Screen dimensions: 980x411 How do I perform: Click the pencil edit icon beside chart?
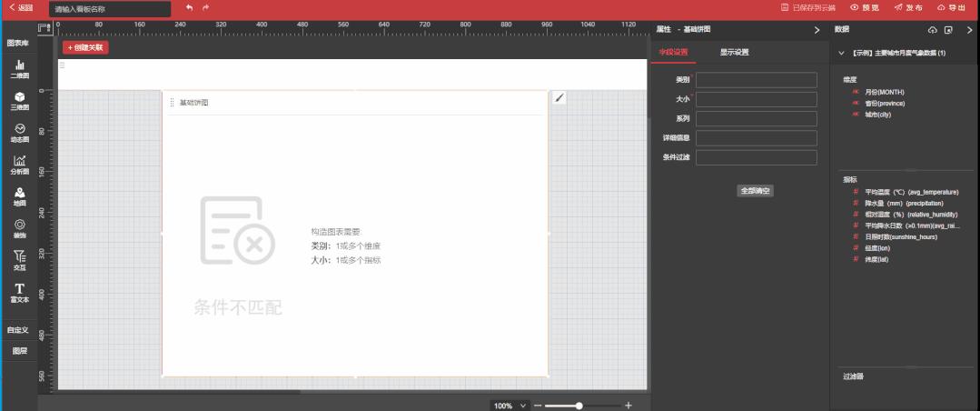pos(559,97)
